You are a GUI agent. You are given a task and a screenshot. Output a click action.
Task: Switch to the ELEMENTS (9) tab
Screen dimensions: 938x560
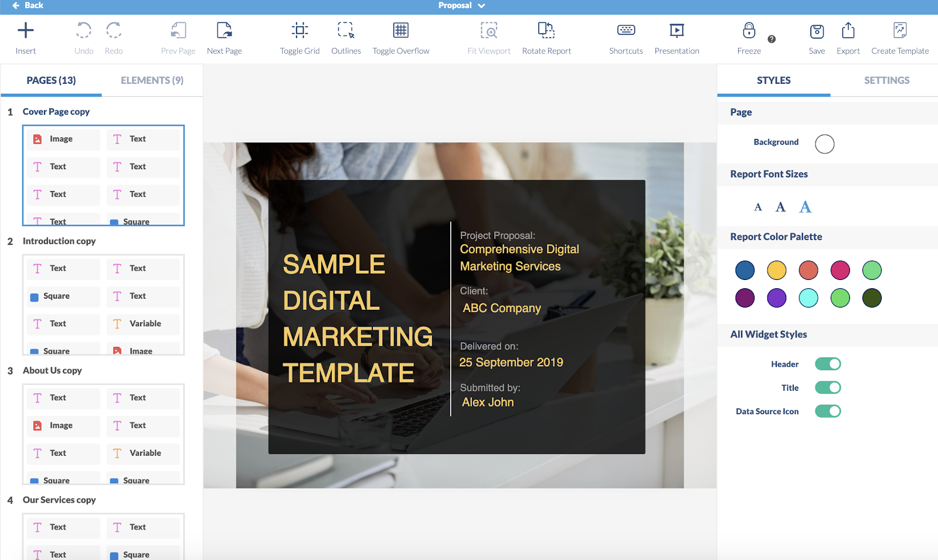coord(152,80)
